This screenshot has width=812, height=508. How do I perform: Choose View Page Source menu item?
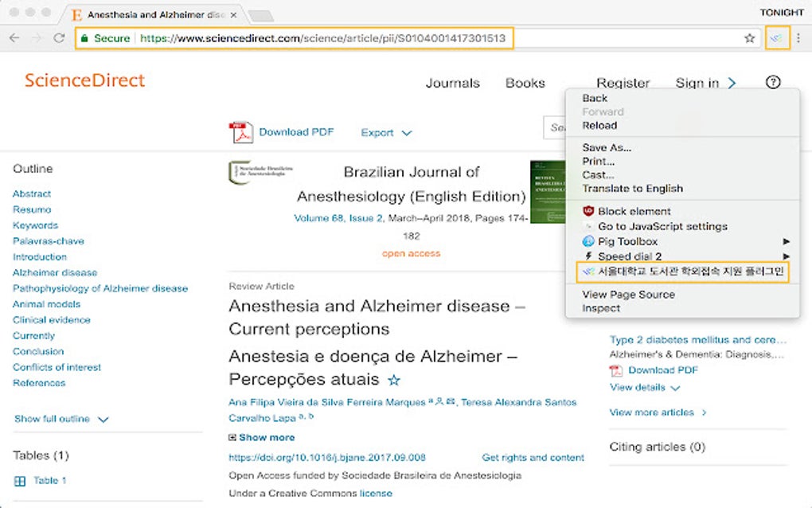coord(628,294)
